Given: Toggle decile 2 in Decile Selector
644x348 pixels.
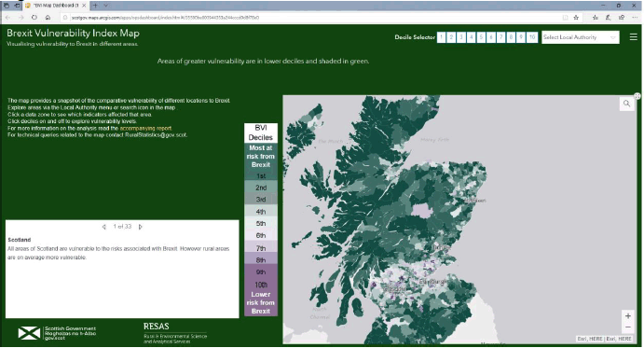Looking at the screenshot, I should tap(451, 37).
